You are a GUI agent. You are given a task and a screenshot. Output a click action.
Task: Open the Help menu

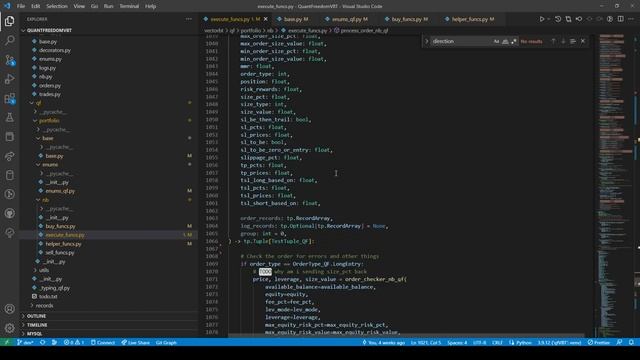pos(151,6)
